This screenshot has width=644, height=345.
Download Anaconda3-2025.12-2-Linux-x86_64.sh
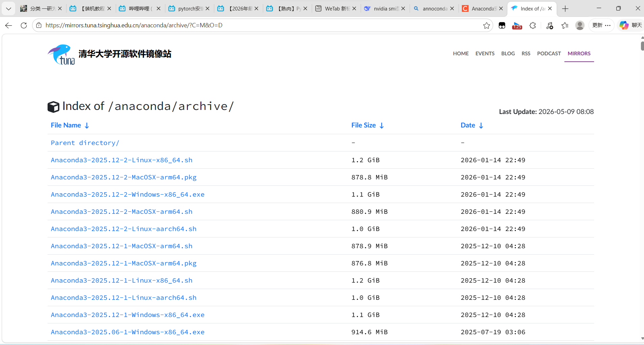pyautogui.click(x=121, y=160)
